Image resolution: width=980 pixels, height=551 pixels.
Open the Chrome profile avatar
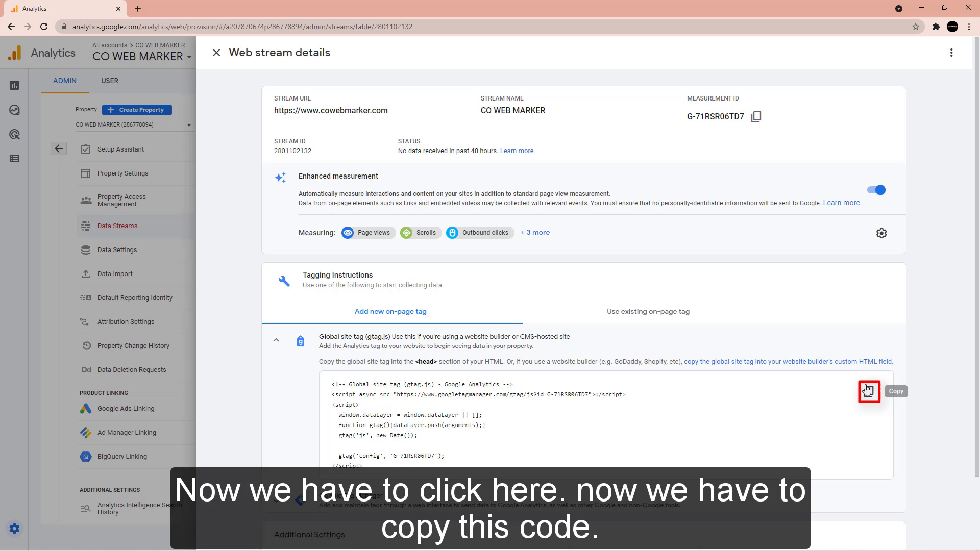click(952, 27)
